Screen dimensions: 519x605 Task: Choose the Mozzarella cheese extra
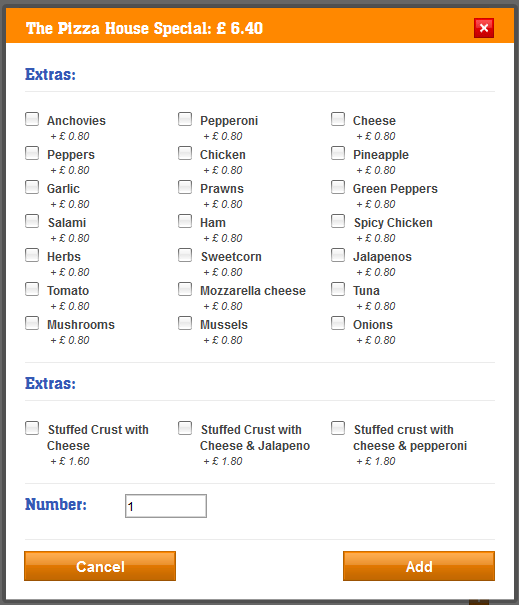click(x=185, y=289)
